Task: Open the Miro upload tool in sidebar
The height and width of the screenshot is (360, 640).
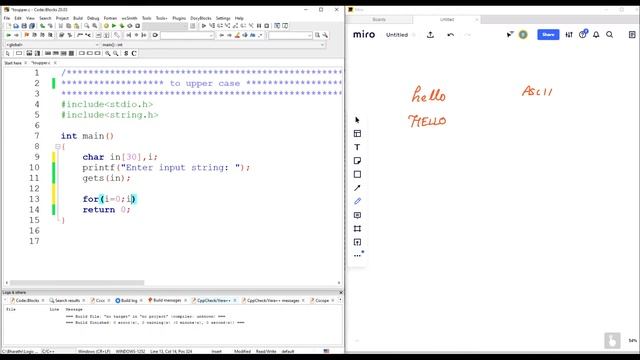Action: pos(357,242)
